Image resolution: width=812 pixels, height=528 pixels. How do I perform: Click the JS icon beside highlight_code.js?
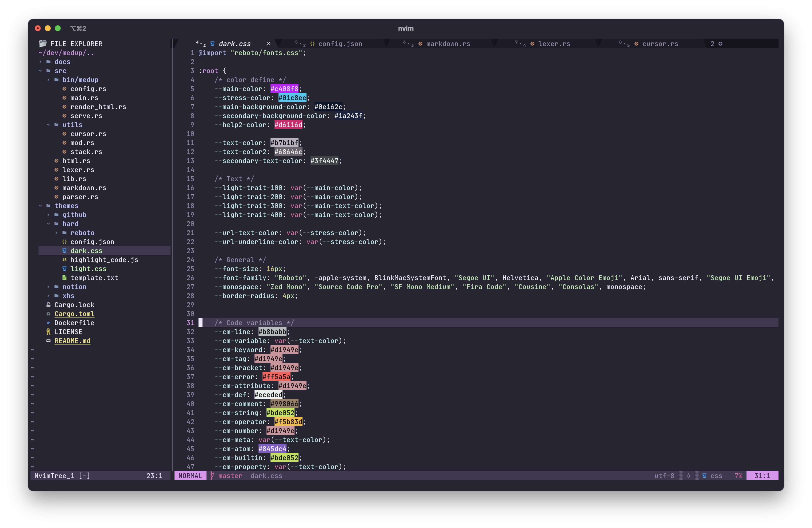click(64, 260)
